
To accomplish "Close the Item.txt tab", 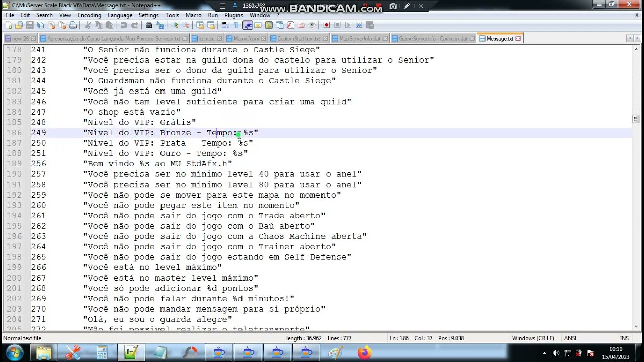I will (x=220, y=39).
